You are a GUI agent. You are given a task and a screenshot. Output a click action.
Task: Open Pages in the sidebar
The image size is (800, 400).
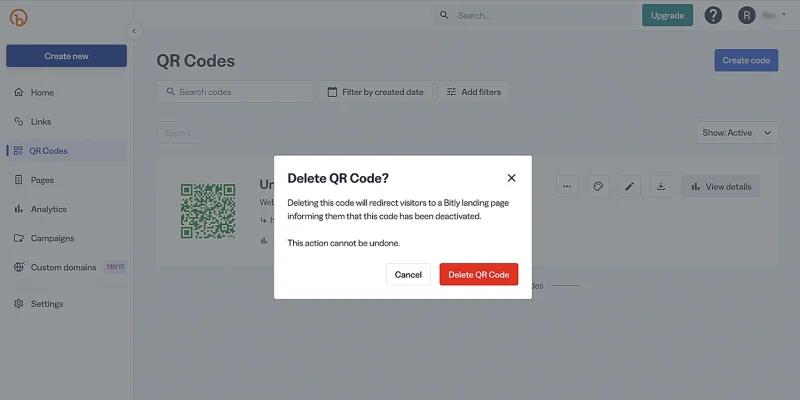66,180
